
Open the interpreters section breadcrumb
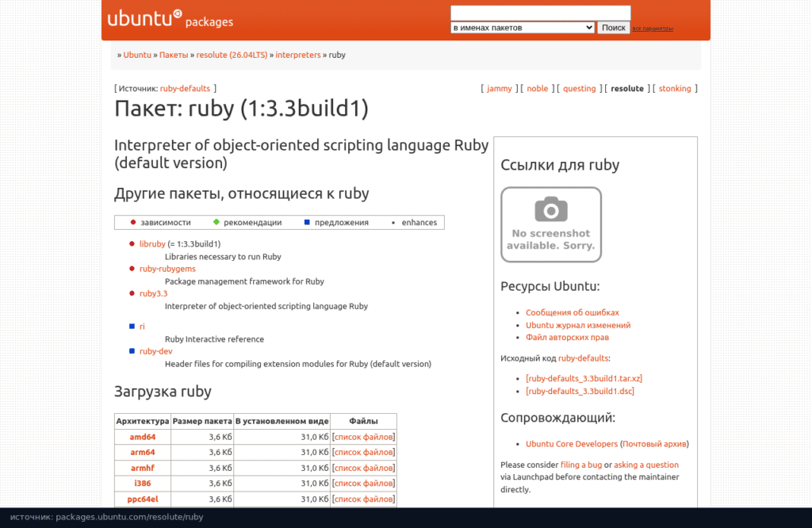[298, 55]
